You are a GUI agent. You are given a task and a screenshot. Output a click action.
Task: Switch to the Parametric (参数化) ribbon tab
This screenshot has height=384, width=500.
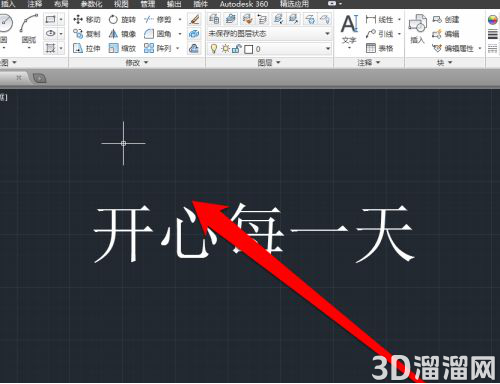tap(91, 4)
